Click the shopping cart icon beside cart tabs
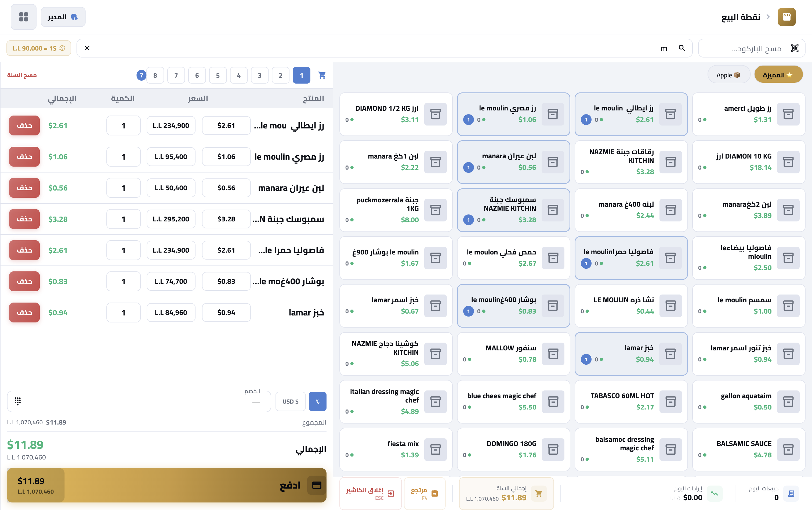This screenshot has height=510, width=812. tap(322, 75)
